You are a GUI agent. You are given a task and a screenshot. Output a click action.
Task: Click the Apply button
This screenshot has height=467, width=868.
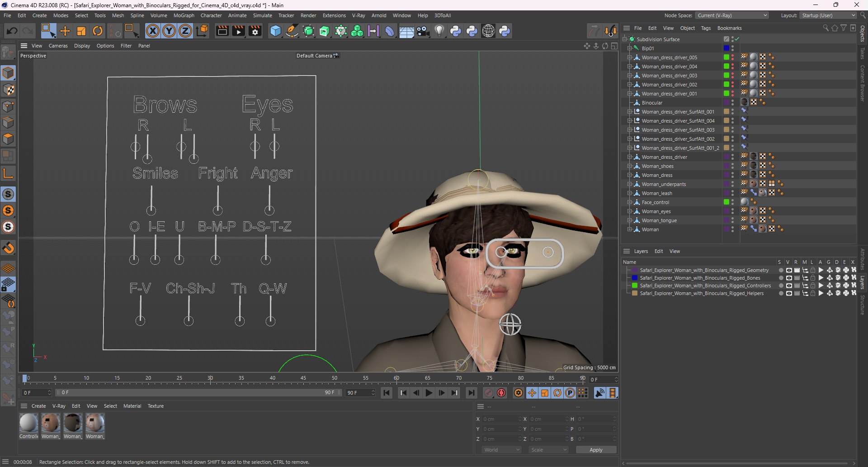tap(596, 450)
